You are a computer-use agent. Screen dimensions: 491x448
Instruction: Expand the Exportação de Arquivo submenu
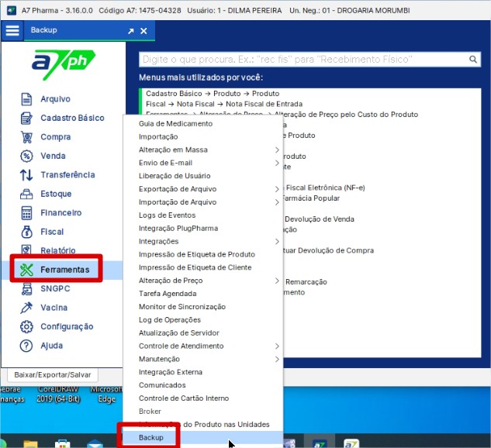(x=277, y=189)
